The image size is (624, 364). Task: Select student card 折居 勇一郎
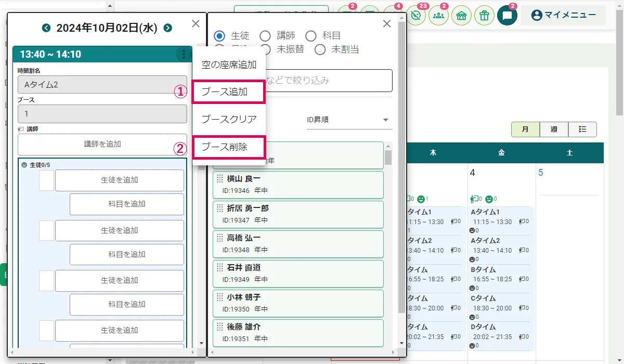pyautogui.click(x=298, y=214)
